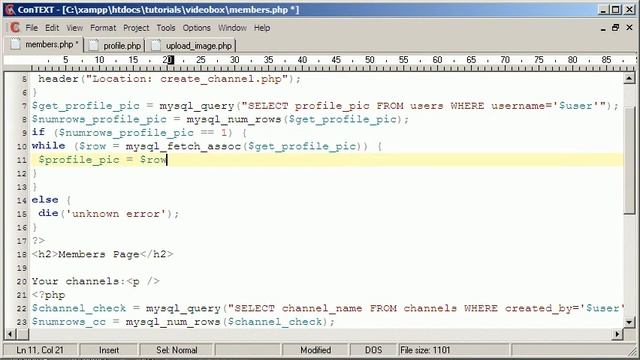Screen dimensions: 640x360
Task: Click the DOS file format status panel
Action: (x=373, y=350)
